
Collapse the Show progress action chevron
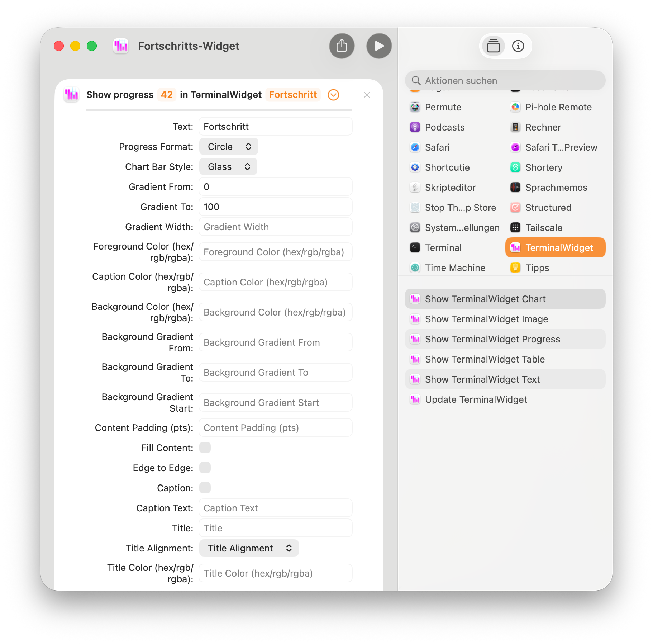(333, 95)
